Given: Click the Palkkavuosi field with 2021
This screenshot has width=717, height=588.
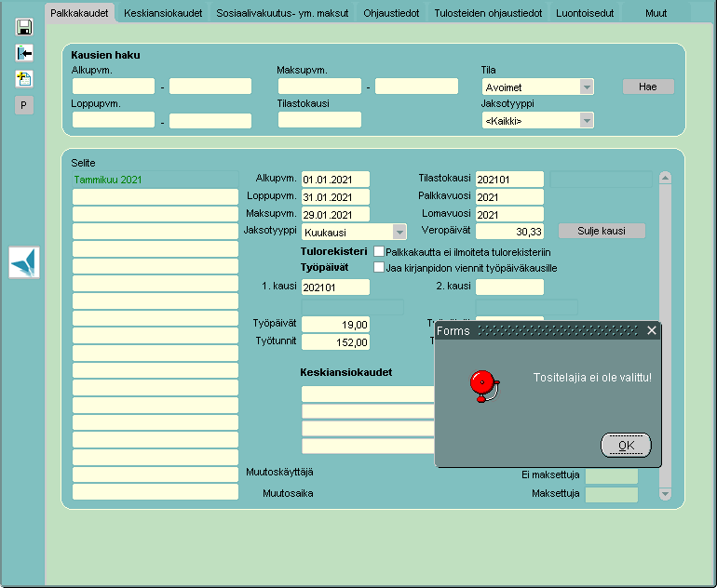Looking at the screenshot, I should (509, 197).
